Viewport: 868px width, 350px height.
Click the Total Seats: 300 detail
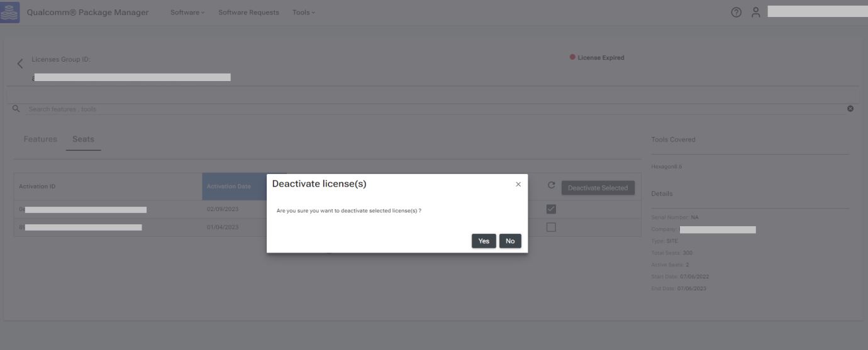pyautogui.click(x=672, y=253)
